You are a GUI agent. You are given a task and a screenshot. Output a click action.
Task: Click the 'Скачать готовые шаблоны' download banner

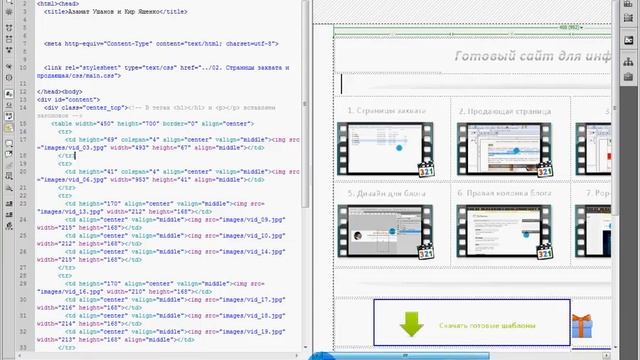[472, 322]
